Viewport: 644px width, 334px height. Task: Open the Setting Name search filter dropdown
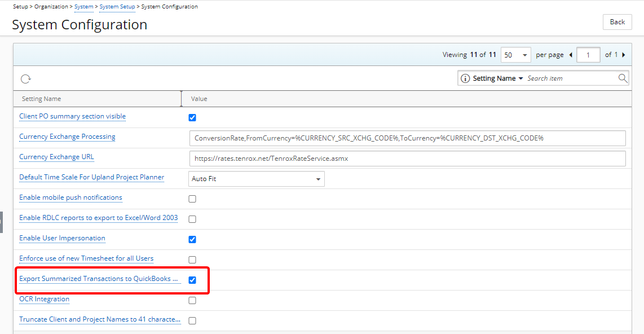tap(497, 78)
